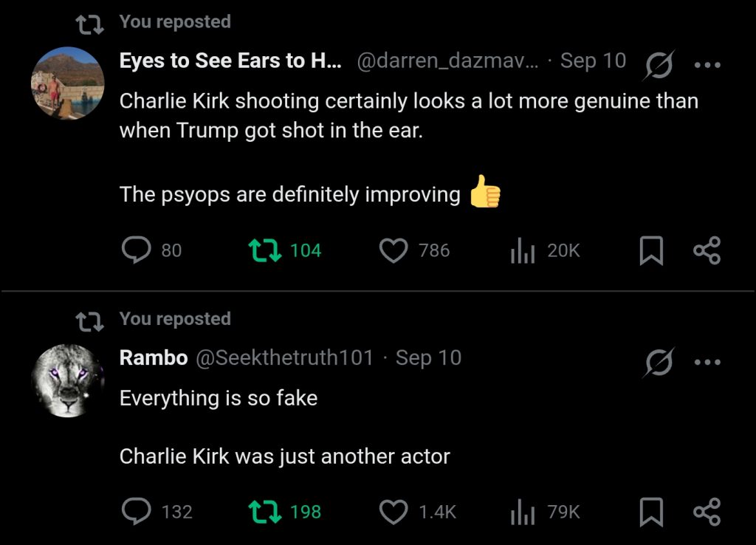Undo repost of Rambo's post
Viewport: 756px width, 545px height.
(x=264, y=512)
